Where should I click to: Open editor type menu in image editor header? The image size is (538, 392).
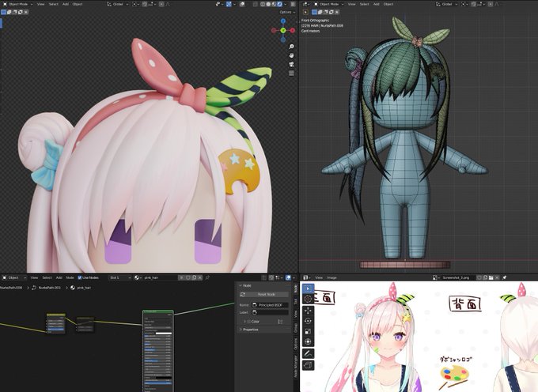[x=305, y=277]
